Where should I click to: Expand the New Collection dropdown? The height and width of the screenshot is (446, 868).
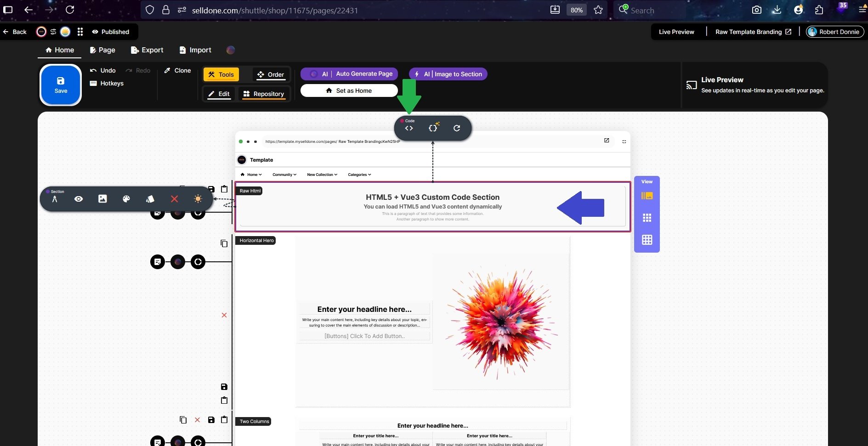pyautogui.click(x=322, y=175)
